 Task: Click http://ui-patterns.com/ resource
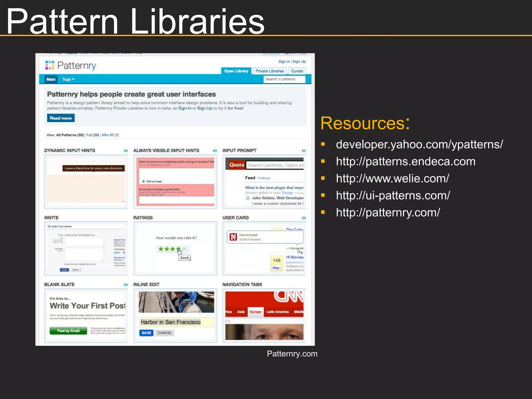pos(393,196)
